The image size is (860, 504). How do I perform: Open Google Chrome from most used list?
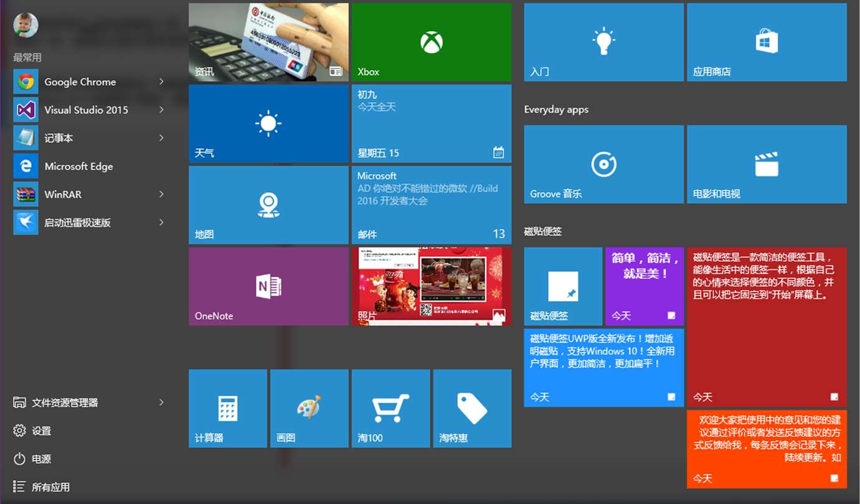tap(90, 82)
